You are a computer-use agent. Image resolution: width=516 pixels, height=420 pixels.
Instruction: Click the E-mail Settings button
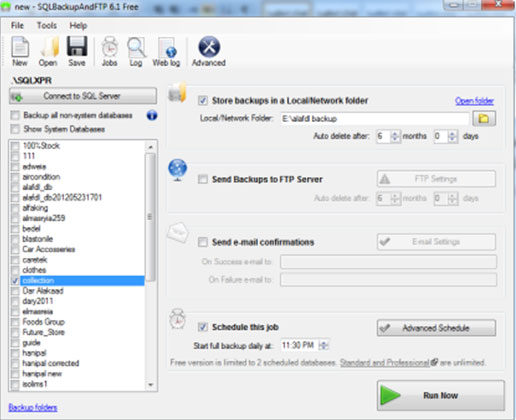[x=436, y=242]
